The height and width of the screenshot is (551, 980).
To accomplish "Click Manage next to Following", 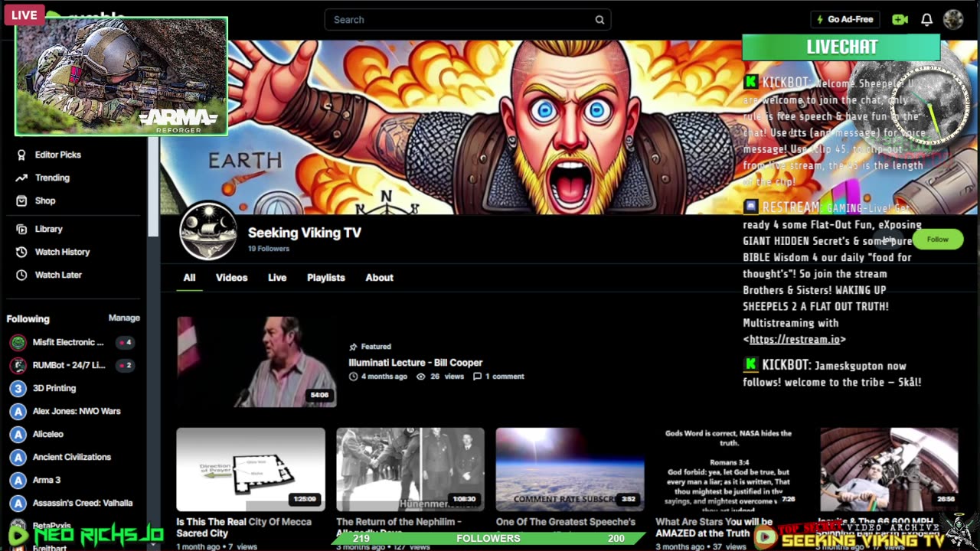I will [124, 318].
